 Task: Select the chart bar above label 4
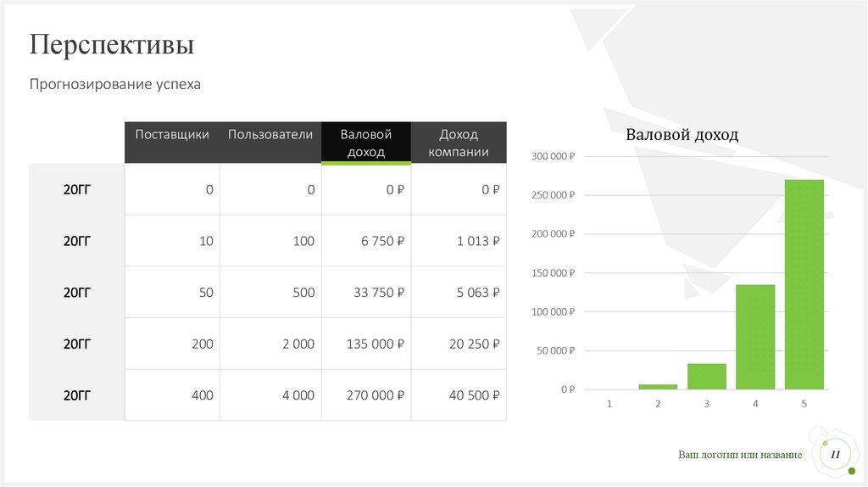click(x=754, y=336)
